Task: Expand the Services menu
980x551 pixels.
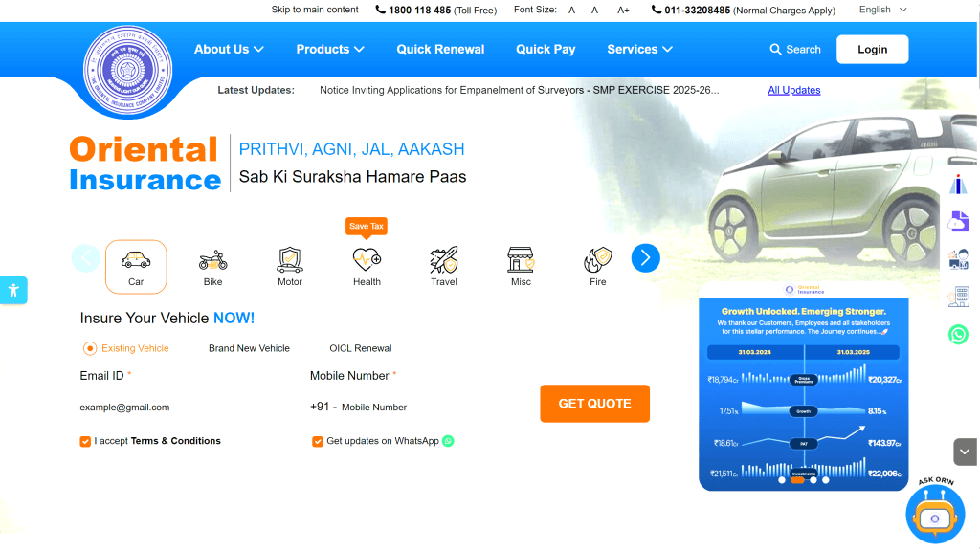Action: point(639,50)
